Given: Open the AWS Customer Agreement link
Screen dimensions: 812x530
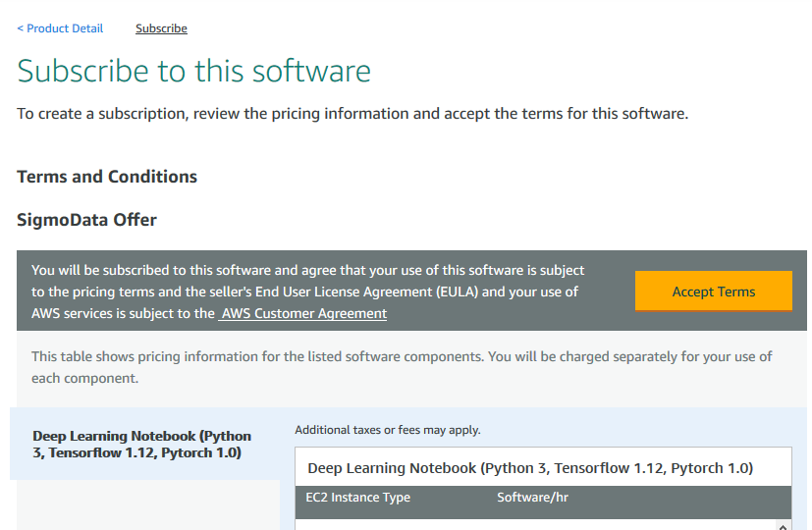Looking at the screenshot, I should [302, 314].
